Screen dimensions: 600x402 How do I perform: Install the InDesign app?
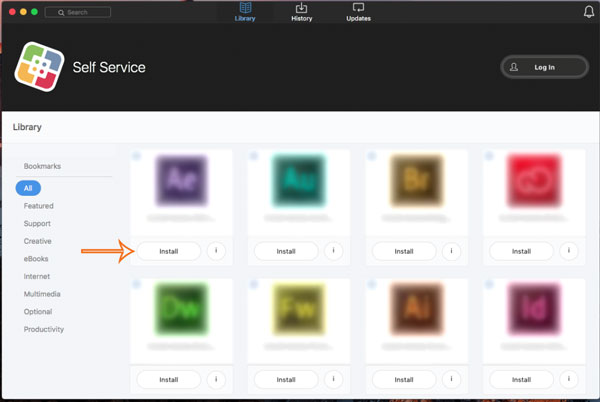coord(520,379)
